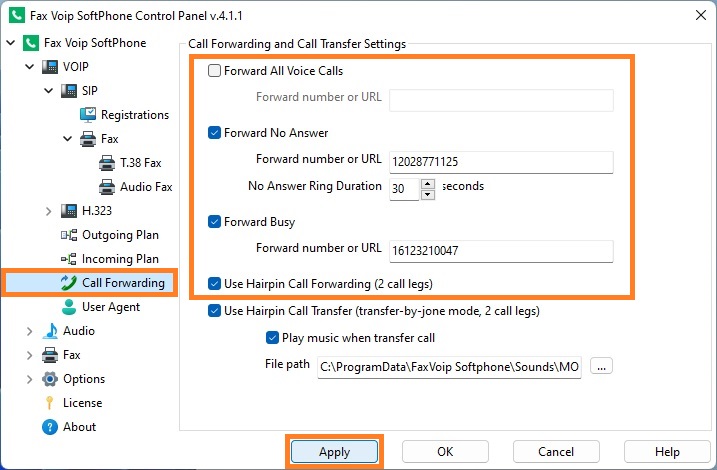
Task: Select Outgoing Plan in the tree
Action: click(x=120, y=235)
